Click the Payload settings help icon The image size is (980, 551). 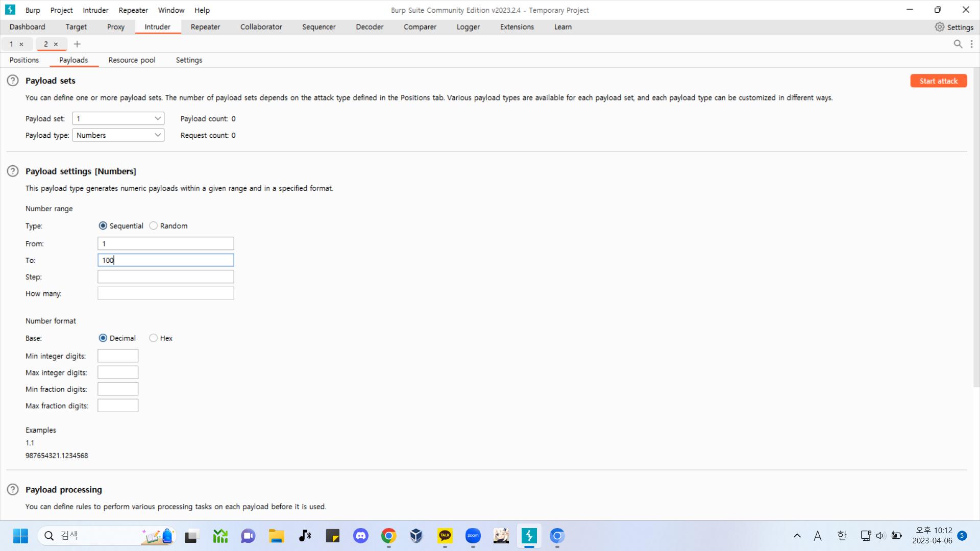point(13,171)
